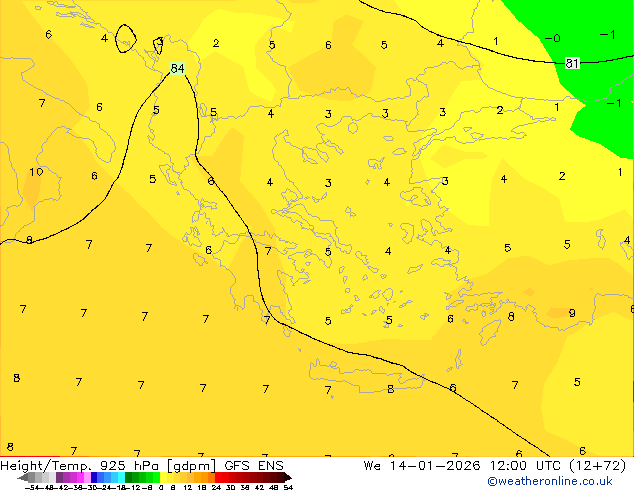This screenshot has width=634, height=490.
Task: Click the '54' legend scale label
Action: pyautogui.click(x=288, y=487)
